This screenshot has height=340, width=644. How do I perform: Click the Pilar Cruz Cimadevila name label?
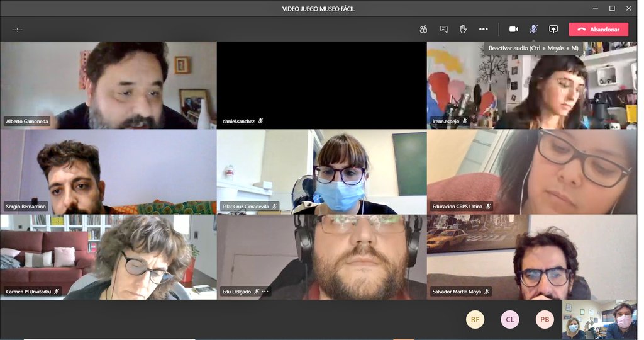[245, 207]
